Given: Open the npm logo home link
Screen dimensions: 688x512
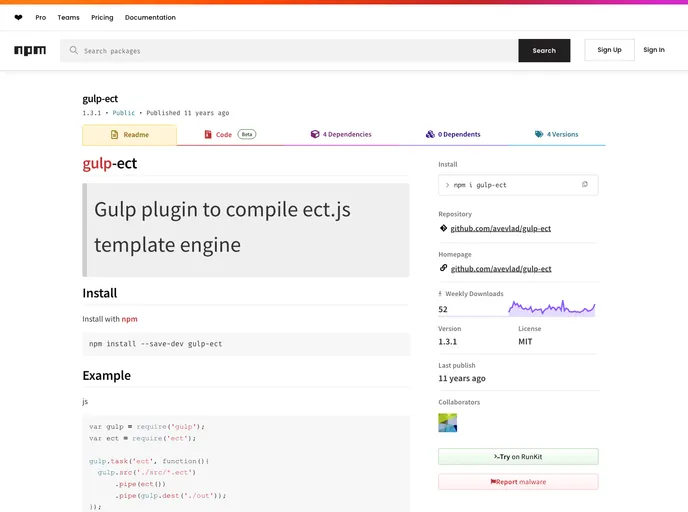Looking at the screenshot, I should click(30, 50).
